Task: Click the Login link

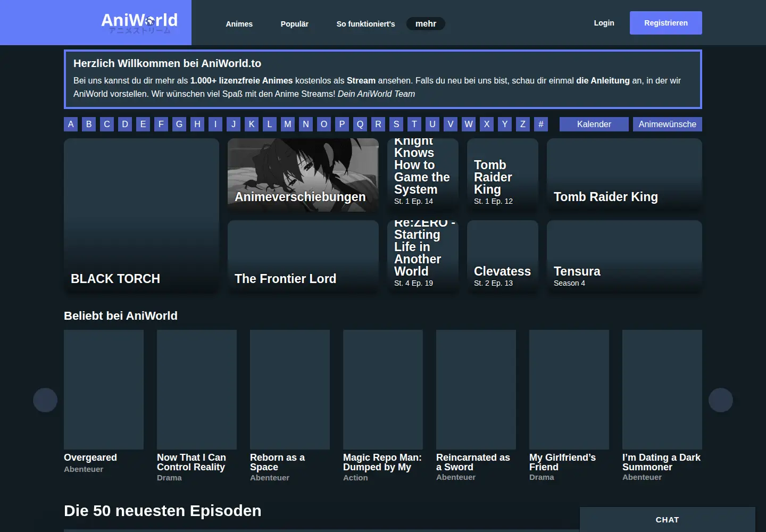Action: pyautogui.click(x=604, y=23)
